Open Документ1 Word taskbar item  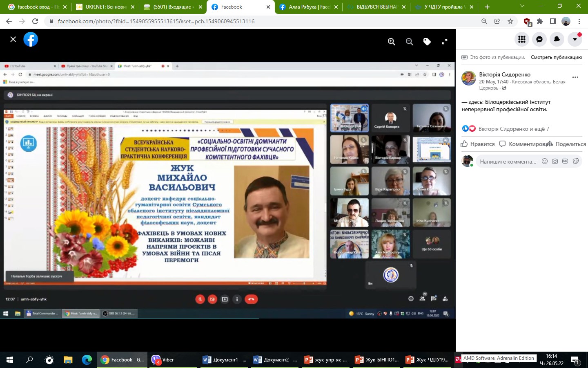(225, 360)
